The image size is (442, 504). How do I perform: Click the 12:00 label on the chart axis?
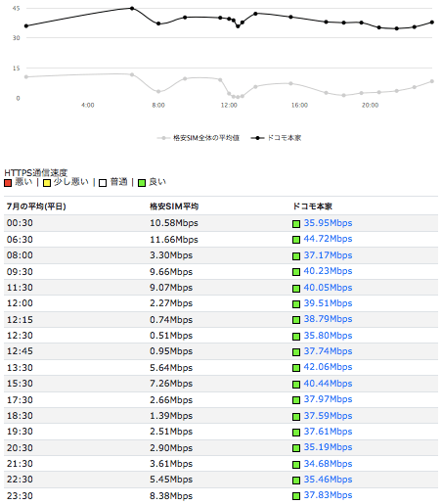click(x=229, y=105)
